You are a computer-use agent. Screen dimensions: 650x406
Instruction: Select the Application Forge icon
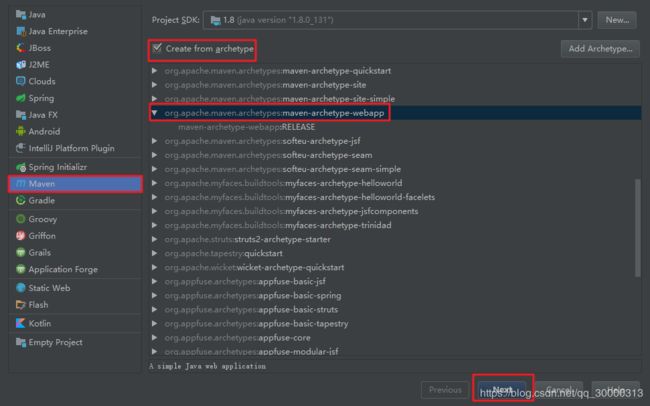click(21, 269)
